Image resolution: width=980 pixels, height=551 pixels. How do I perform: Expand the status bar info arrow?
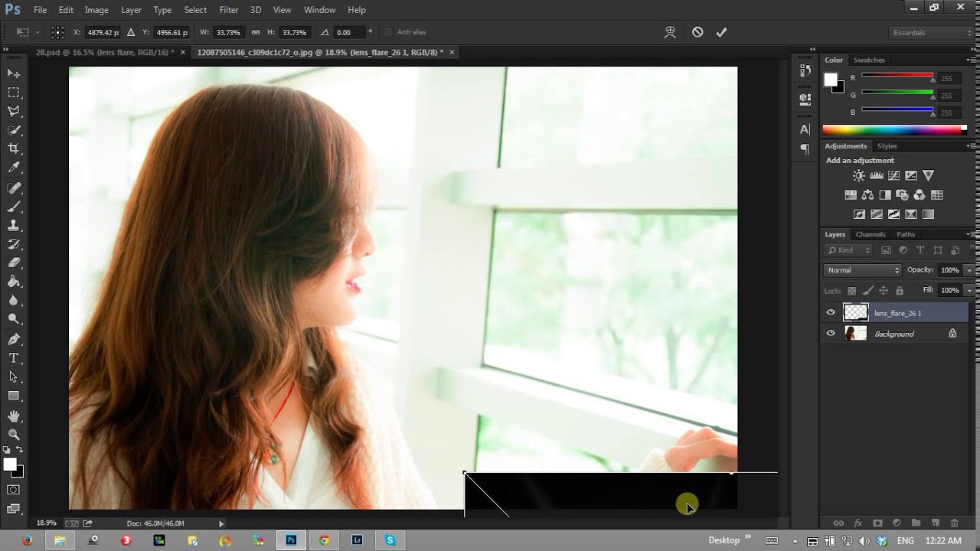click(x=221, y=523)
